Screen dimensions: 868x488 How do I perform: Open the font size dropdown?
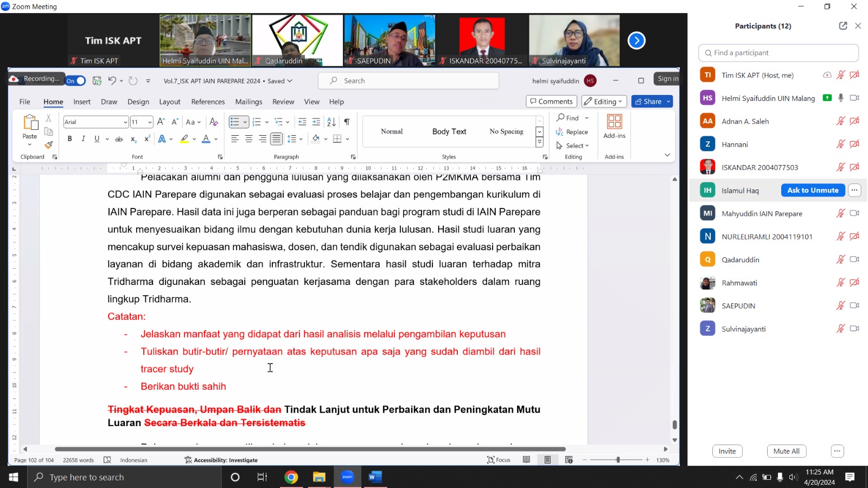pos(150,122)
